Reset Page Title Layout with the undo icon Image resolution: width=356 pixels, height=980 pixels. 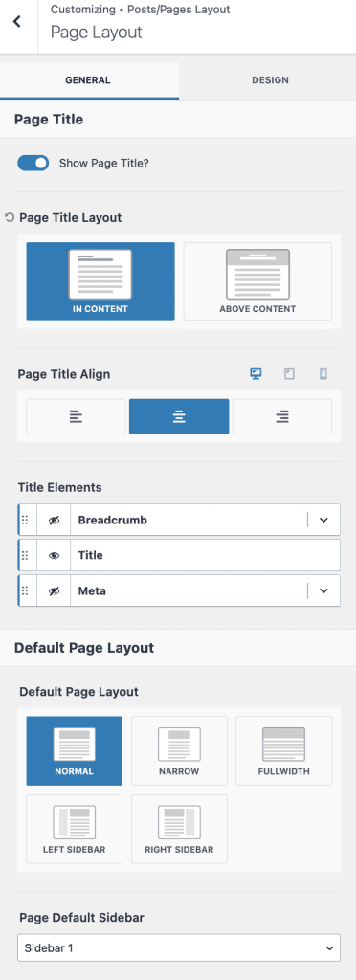(x=10, y=218)
